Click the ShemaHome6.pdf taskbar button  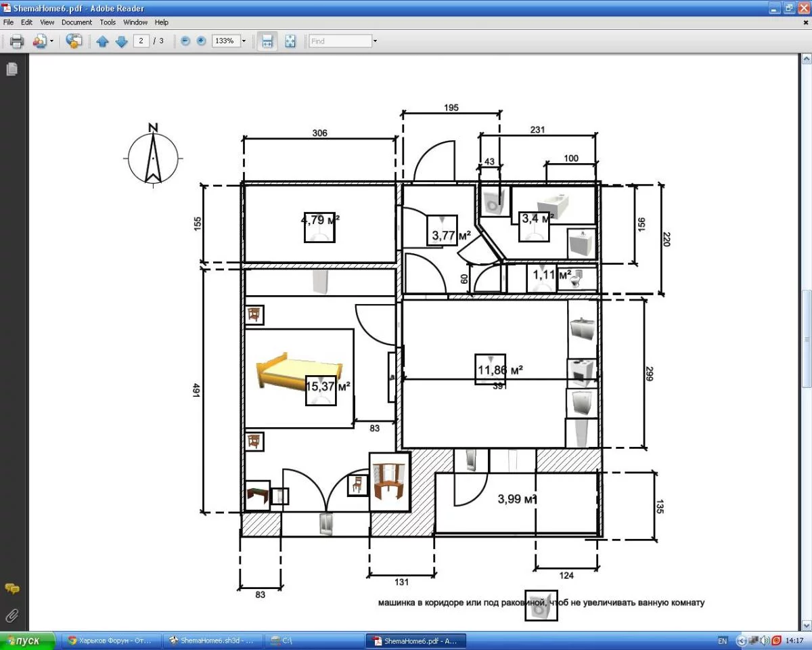coord(415,641)
